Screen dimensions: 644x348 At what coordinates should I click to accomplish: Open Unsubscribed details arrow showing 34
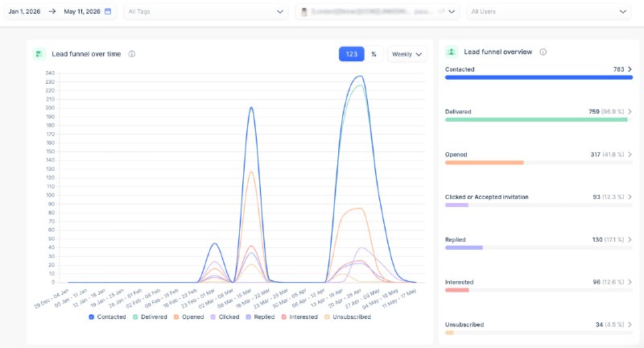(x=630, y=325)
